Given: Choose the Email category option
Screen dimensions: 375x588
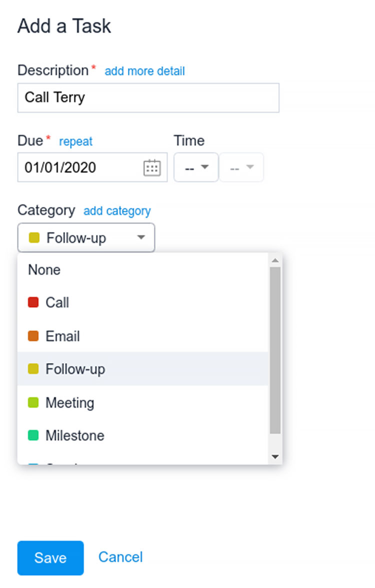Looking at the screenshot, I should [62, 336].
